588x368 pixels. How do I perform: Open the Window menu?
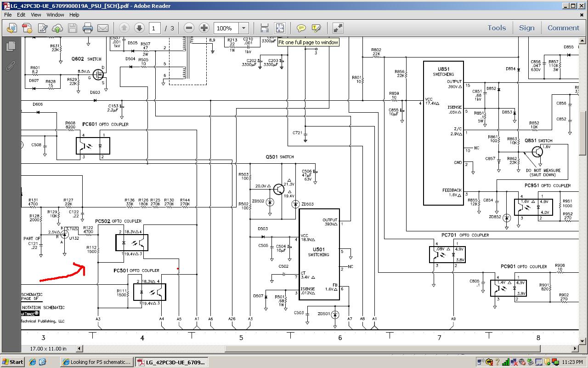[55, 15]
